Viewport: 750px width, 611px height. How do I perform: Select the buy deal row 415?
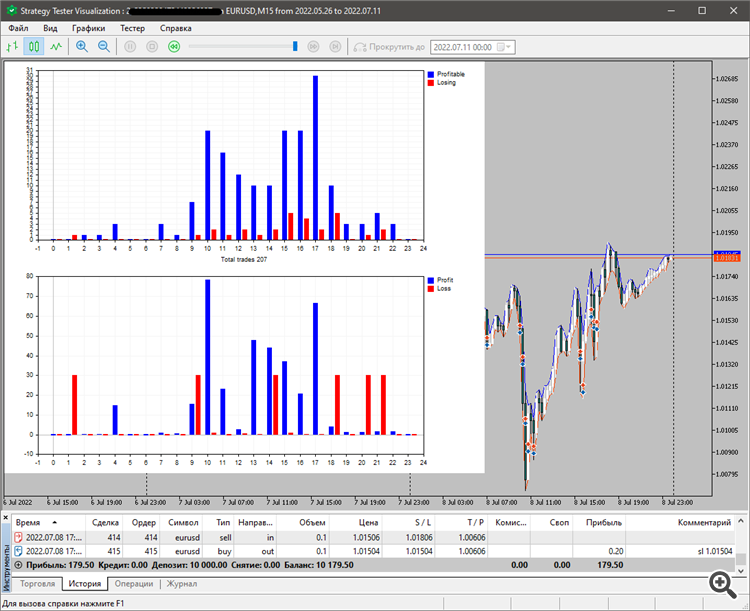[373, 551]
